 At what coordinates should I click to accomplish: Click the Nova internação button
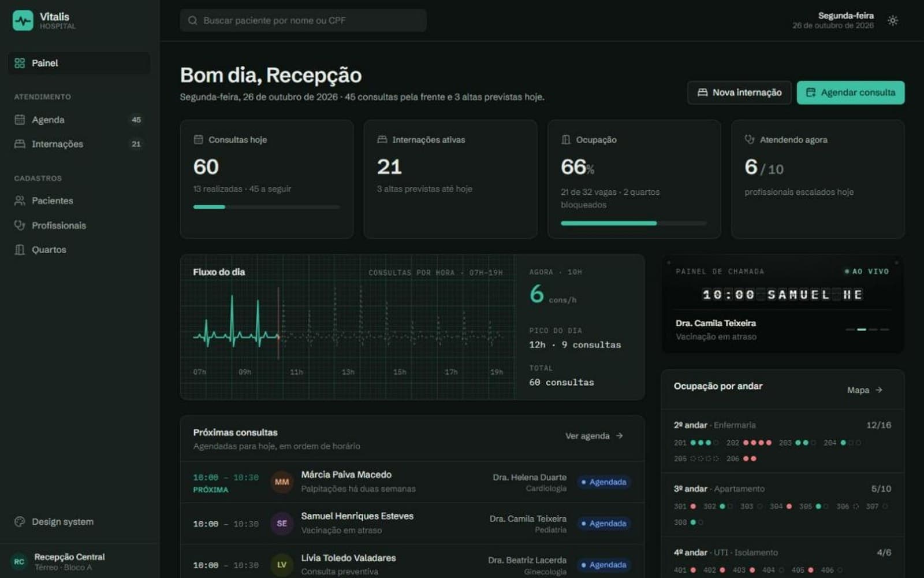point(739,92)
